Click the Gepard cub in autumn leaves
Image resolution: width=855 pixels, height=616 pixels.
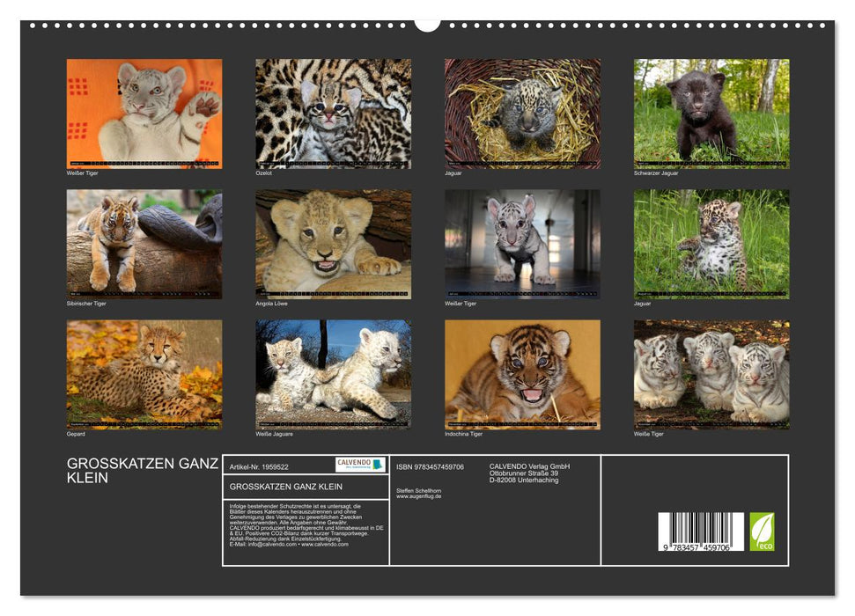coord(143,372)
